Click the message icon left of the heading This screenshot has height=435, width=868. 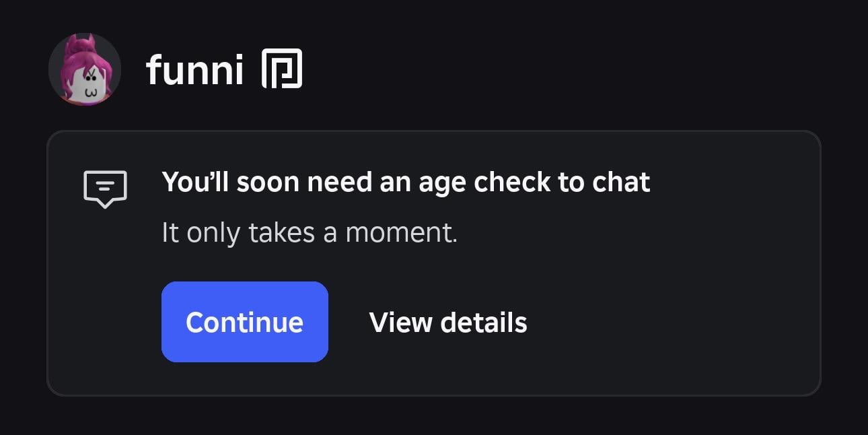tap(105, 189)
